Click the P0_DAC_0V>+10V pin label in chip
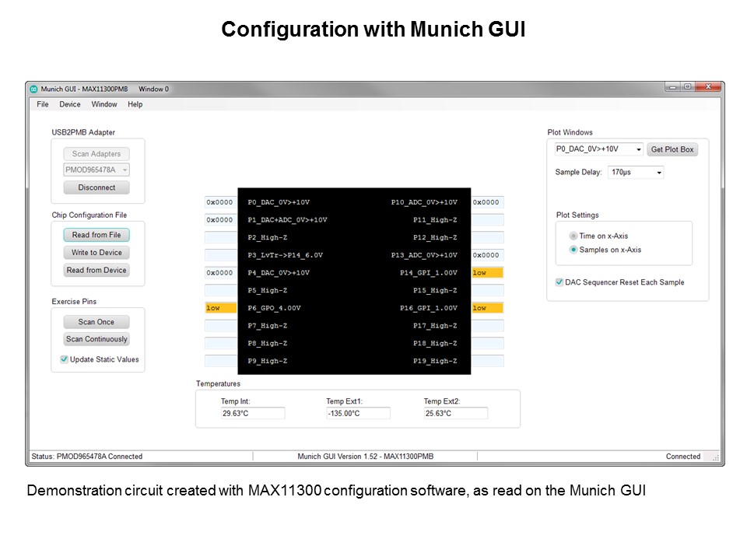747x560 pixels. coord(279,202)
